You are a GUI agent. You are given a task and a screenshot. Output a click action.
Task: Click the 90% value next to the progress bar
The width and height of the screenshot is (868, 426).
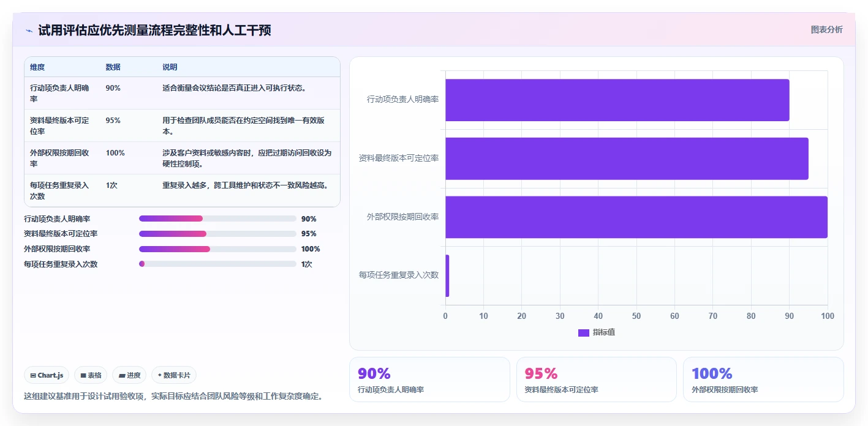click(x=309, y=219)
